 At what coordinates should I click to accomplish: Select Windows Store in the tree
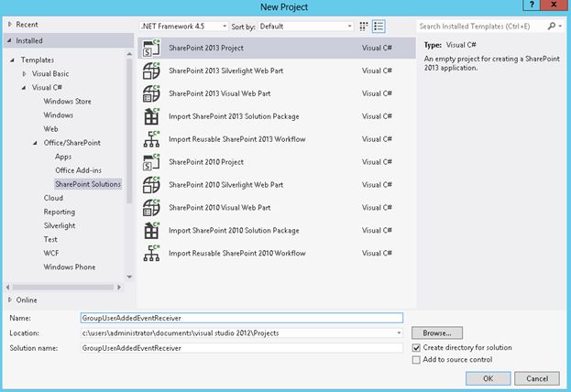point(68,101)
